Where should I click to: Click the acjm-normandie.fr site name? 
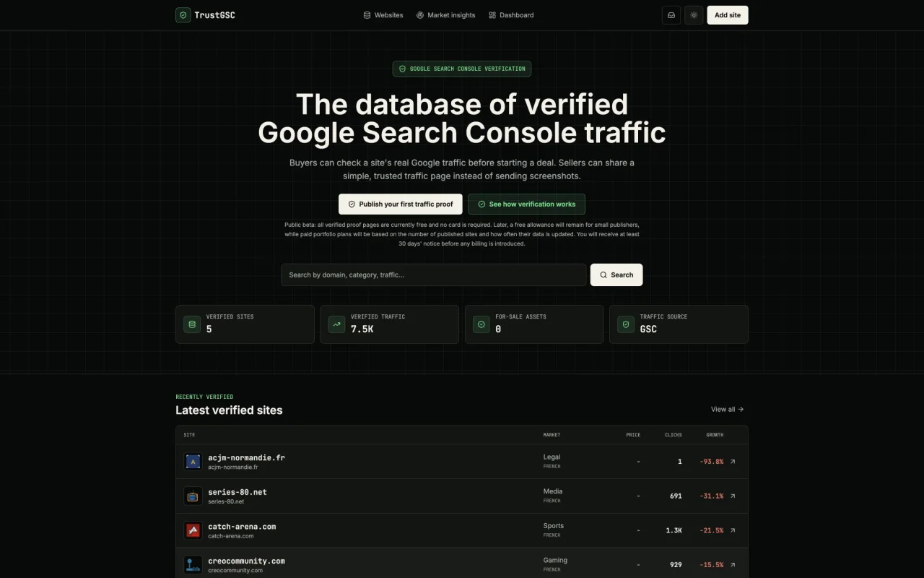click(x=246, y=457)
